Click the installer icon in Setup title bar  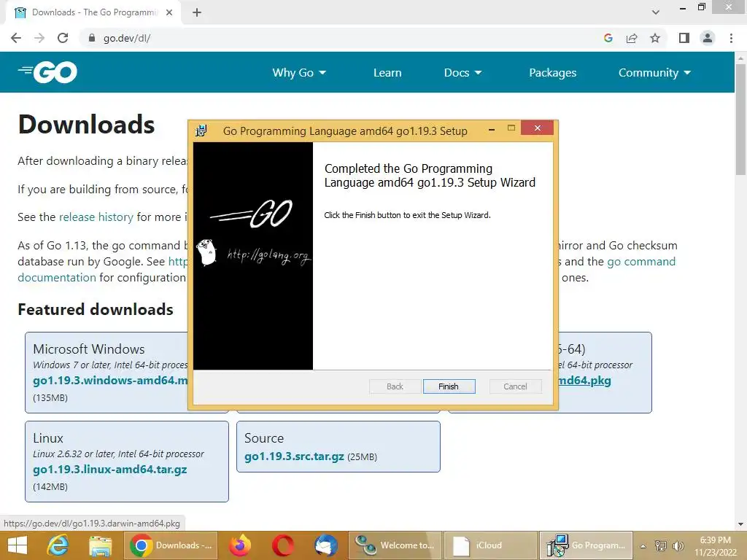[201, 131]
